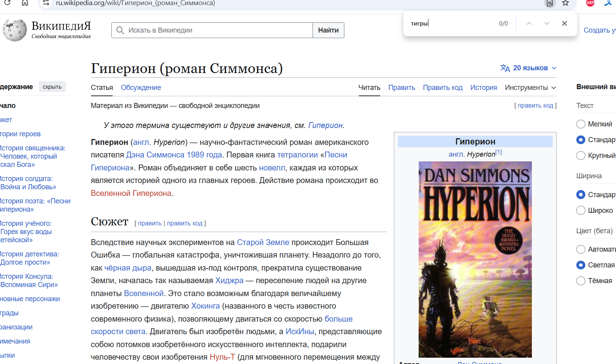Screen dimensions: 616x364
Task: Open the 'Гиперион' disambiguation link
Action: point(325,125)
